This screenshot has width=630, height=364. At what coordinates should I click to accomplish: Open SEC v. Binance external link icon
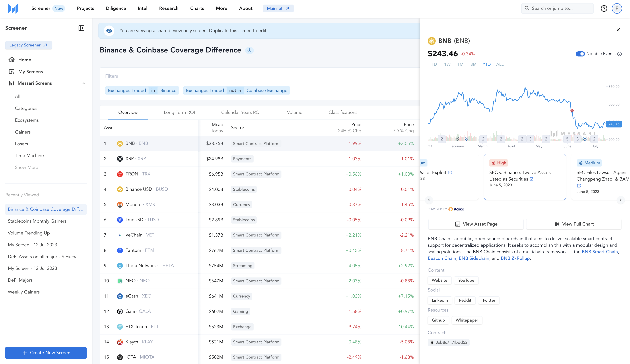coord(532,179)
